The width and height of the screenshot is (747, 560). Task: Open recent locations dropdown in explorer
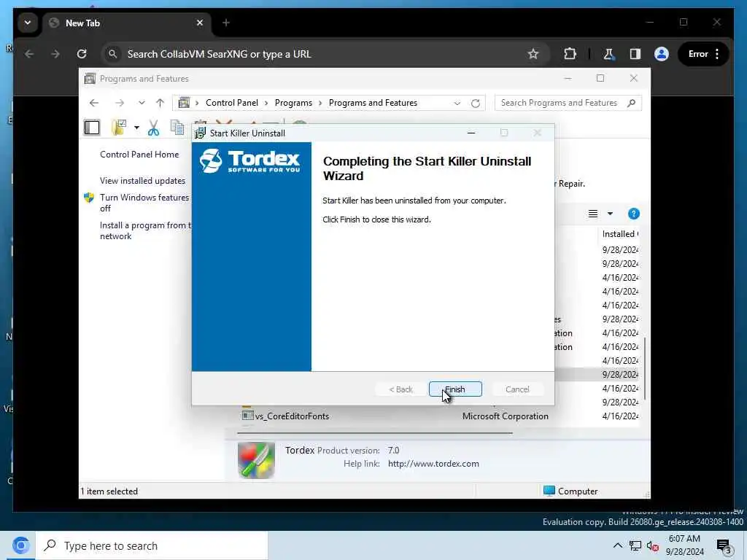coord(142,103)
